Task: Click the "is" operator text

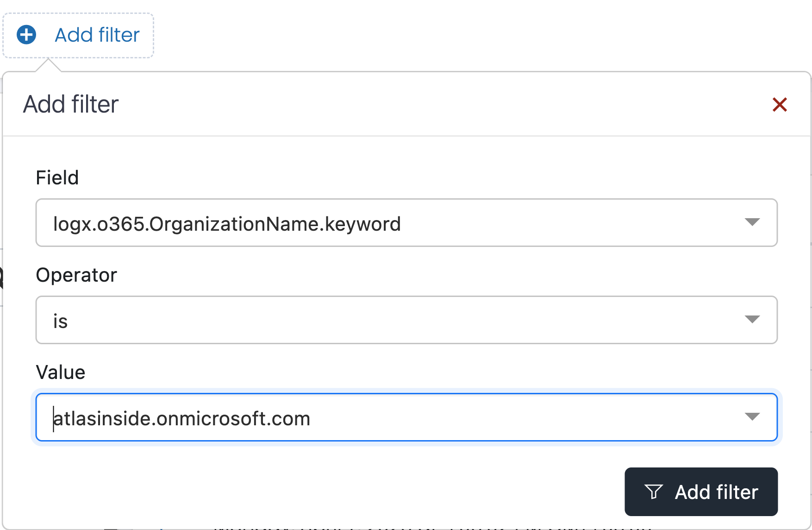Action: (x=61, y=322)
